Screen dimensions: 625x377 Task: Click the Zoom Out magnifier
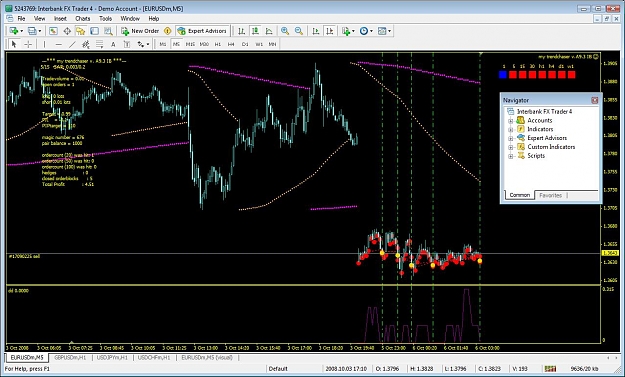(299, 31)
